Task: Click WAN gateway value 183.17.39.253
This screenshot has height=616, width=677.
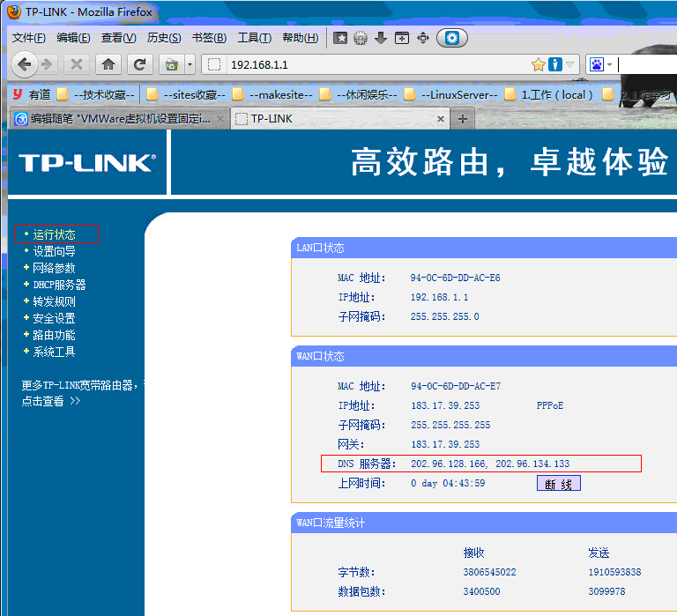Action: pos(445,444)
